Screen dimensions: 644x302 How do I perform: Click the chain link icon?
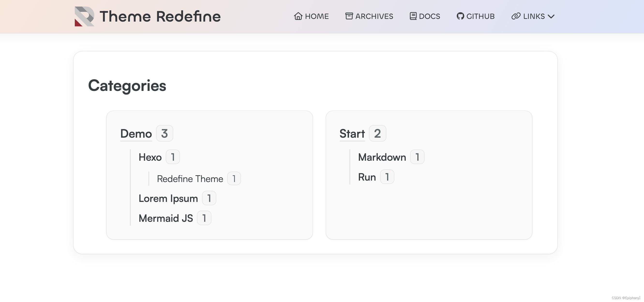click(516, 16)
